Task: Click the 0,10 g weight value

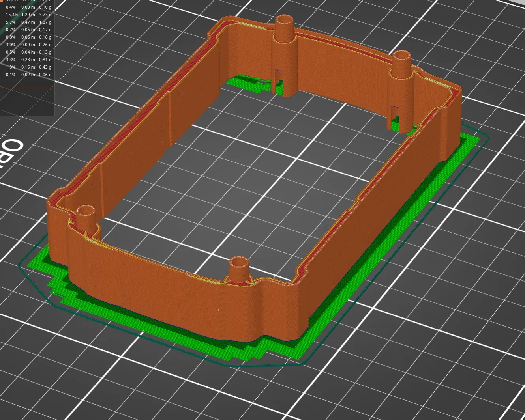Action: 45,7
